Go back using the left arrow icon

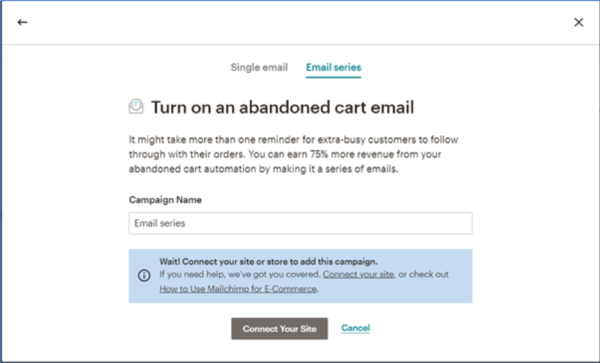coord(22,22)
